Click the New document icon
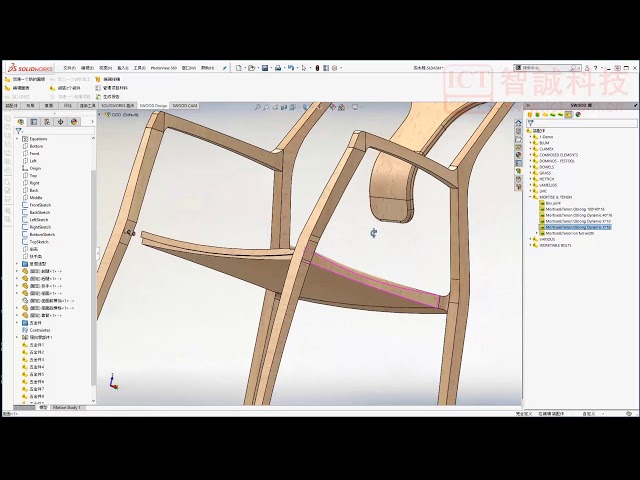 tap(239, 68)
